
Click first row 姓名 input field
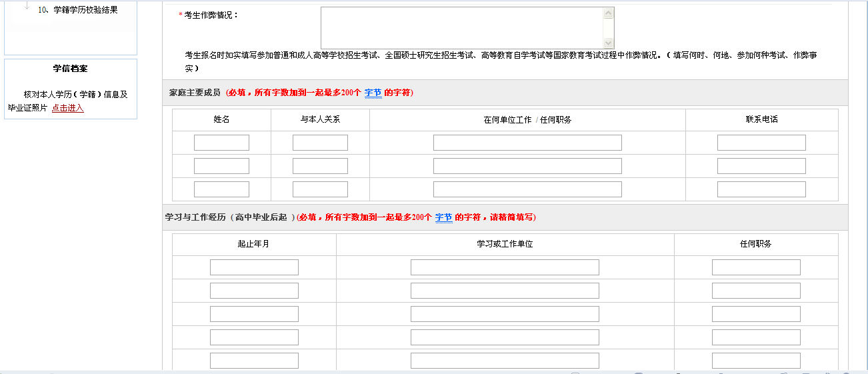[221, 143]
